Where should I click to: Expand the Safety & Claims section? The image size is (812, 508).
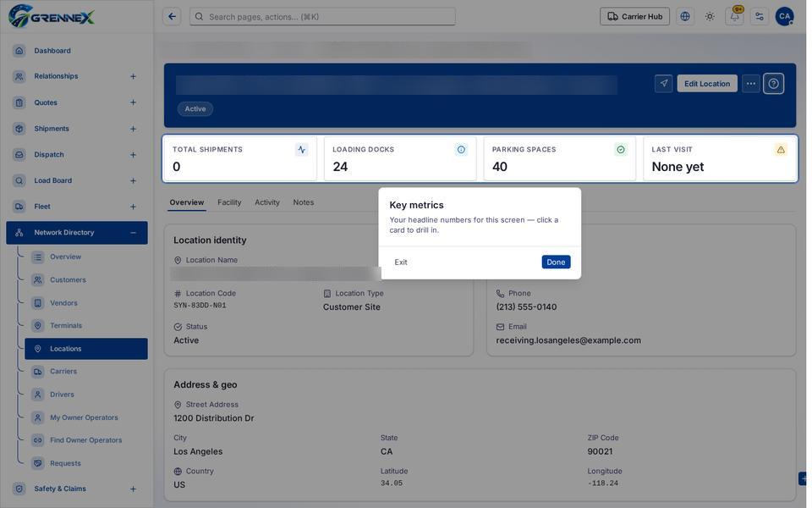coord(133,489)
